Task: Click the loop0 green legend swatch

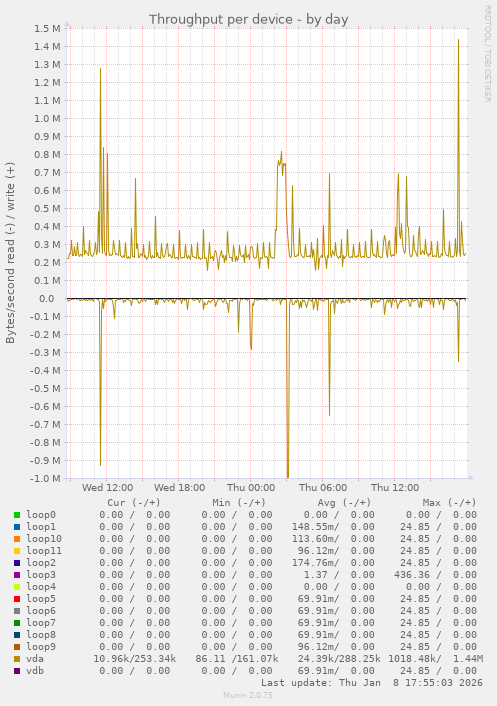Action: coord(17,515)
